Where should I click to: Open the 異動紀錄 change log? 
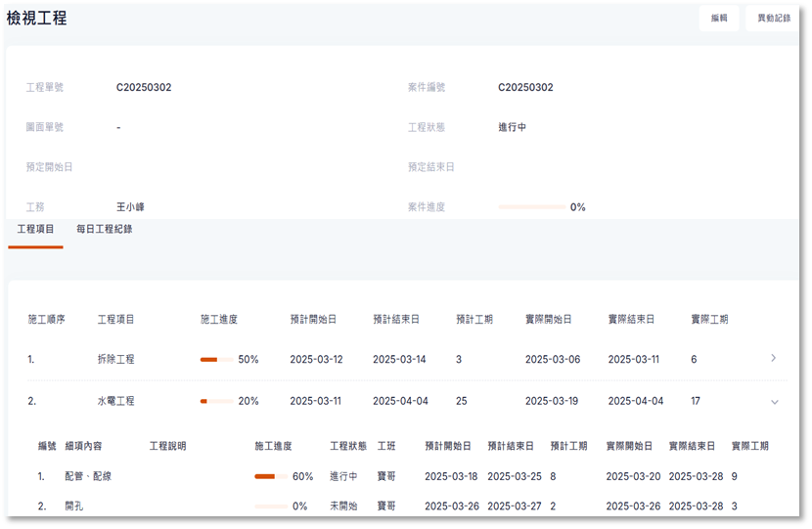coord(773,18)
